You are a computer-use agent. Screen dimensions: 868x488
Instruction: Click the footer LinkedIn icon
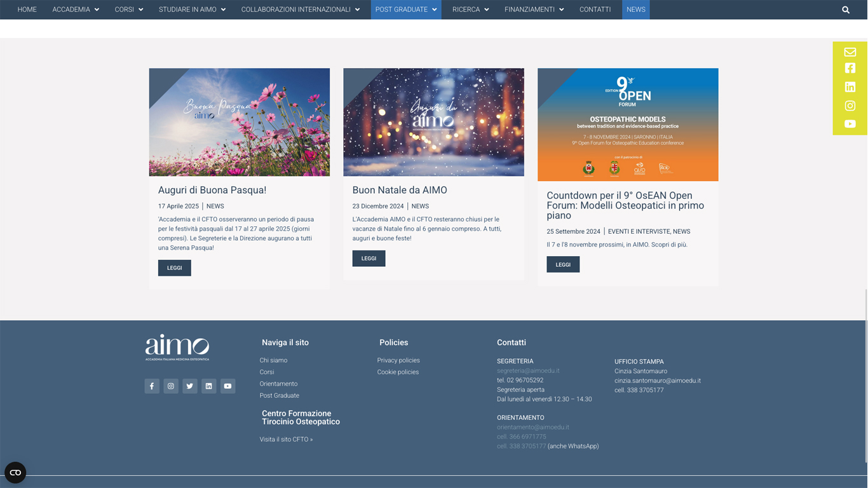pos(209,386)
